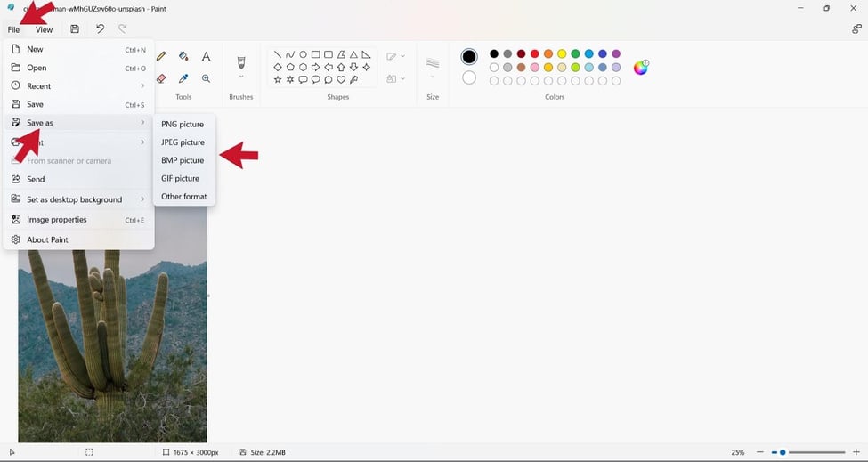Select the Oval shape
Image resolution: width=868 pixels, height=462 pixels.
pos(303,54)
